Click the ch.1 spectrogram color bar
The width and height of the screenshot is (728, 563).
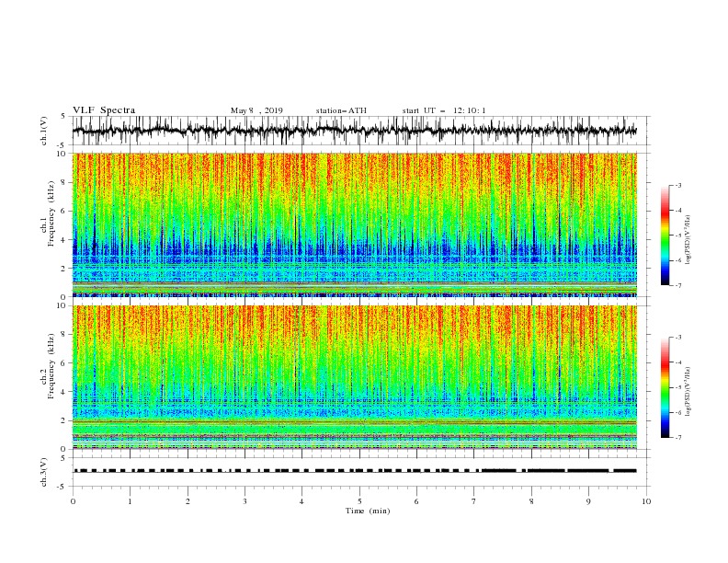tap(665, 236)
